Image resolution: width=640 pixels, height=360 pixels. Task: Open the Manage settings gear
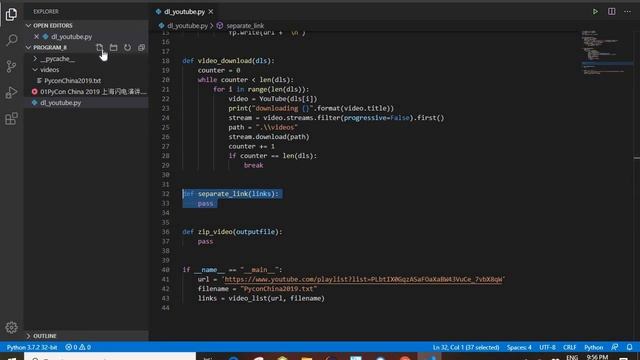(x=11, y=327)
